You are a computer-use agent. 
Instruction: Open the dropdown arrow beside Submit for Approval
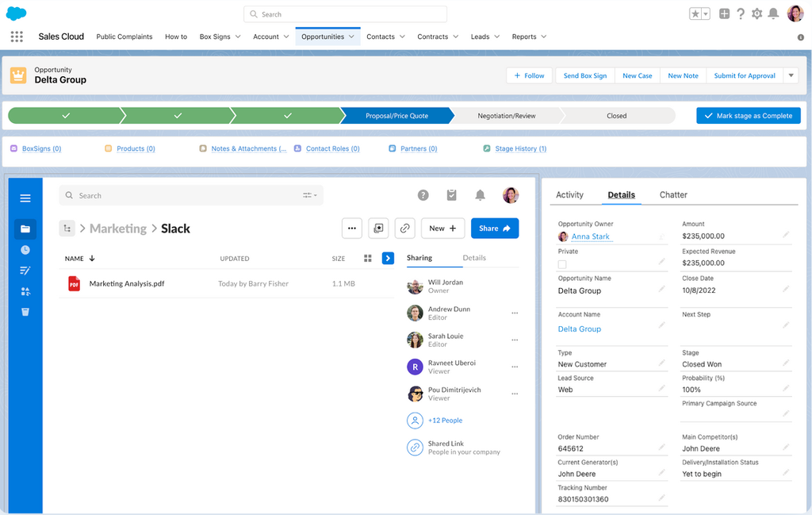coord(791,75)
